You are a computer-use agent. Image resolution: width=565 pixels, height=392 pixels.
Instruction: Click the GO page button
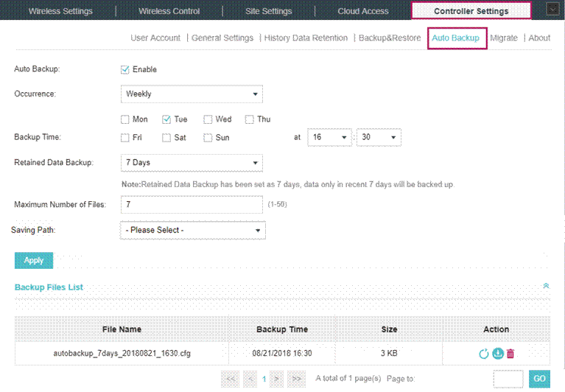pyautogui.click(x=539, y=379)
